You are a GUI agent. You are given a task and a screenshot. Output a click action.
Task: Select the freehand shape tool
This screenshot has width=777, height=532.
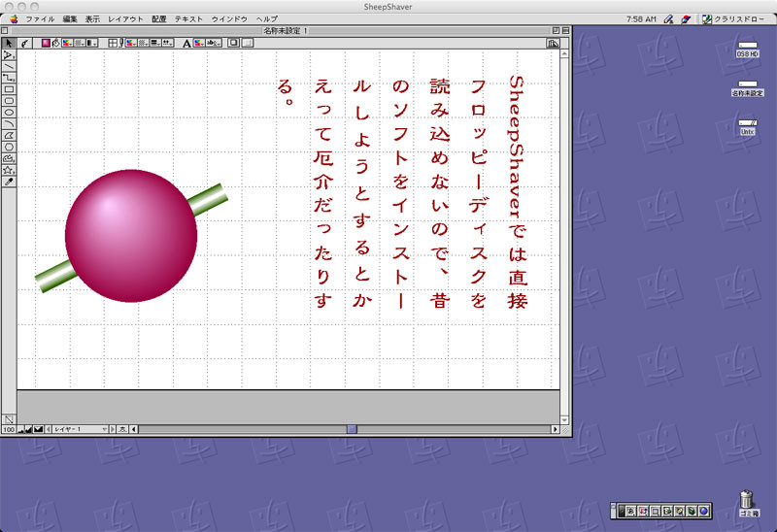[9, 158]
